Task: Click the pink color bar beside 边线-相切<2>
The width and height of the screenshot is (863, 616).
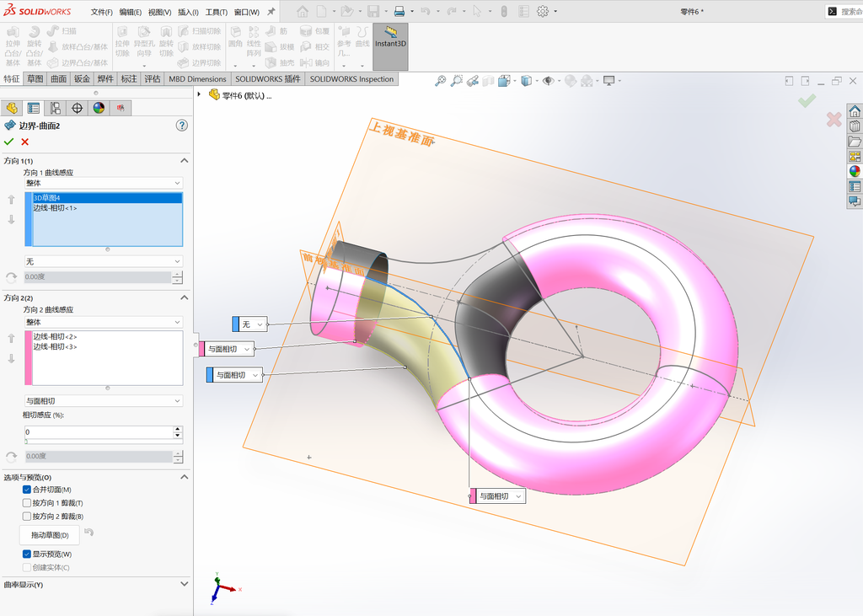Action: (28, 358)
